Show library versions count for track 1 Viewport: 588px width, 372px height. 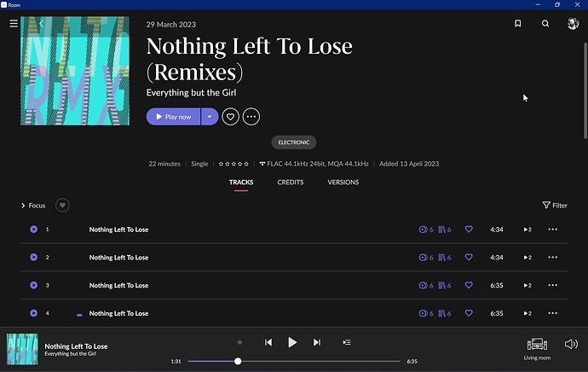445,230
